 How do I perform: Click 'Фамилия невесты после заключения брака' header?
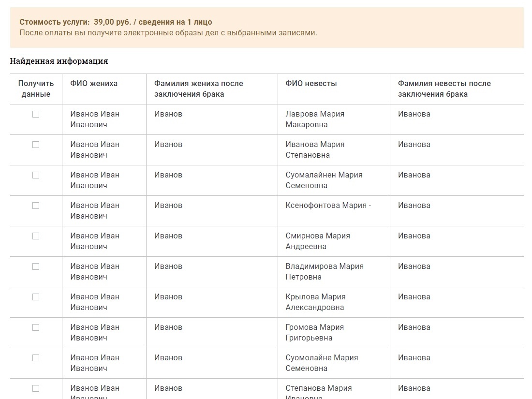444,89
